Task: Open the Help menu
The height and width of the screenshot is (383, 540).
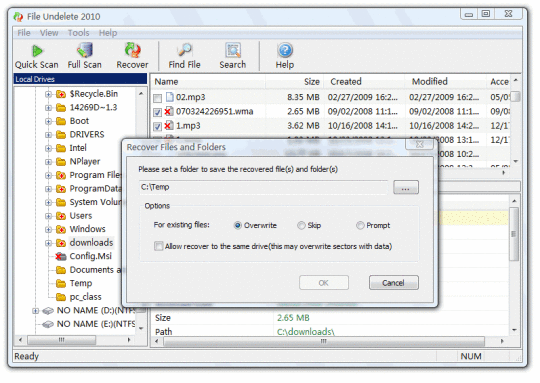Action: [x=108, y=33]
